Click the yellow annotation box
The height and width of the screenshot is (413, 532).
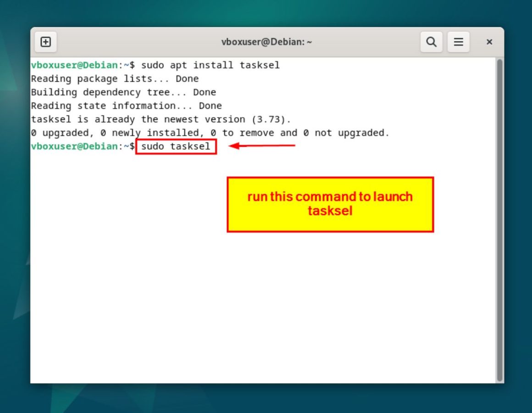click(330, 204)
